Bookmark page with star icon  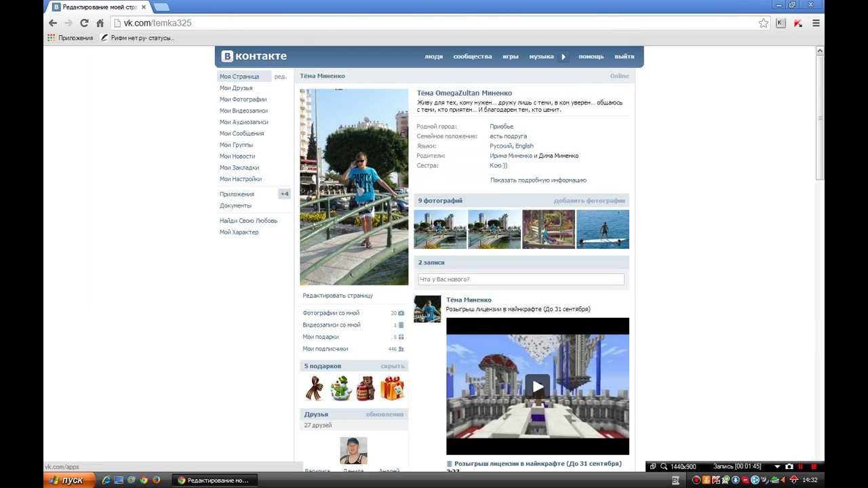point(764,23)
